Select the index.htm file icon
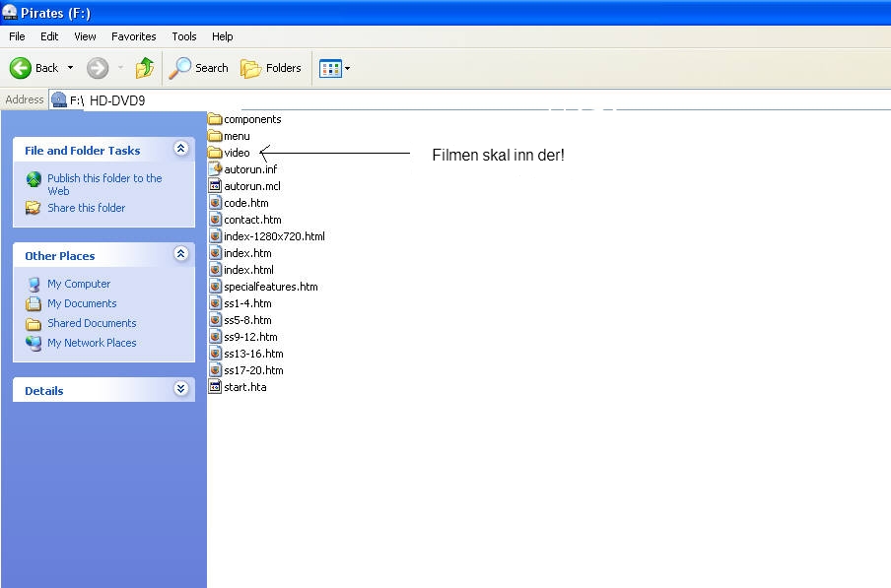The height and width of the screenshot is (588, 891). 215,252
